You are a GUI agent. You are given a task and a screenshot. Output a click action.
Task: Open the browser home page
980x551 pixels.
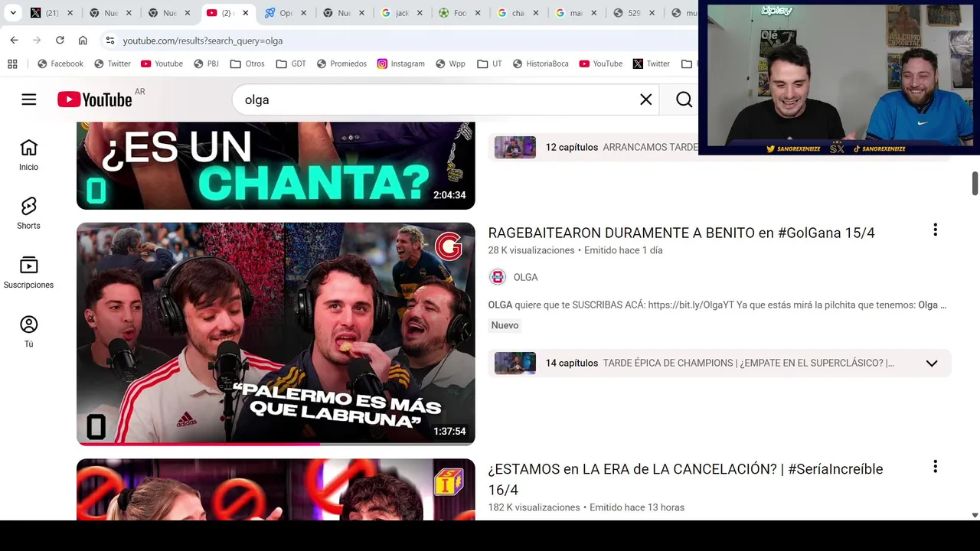pos(83,41)
